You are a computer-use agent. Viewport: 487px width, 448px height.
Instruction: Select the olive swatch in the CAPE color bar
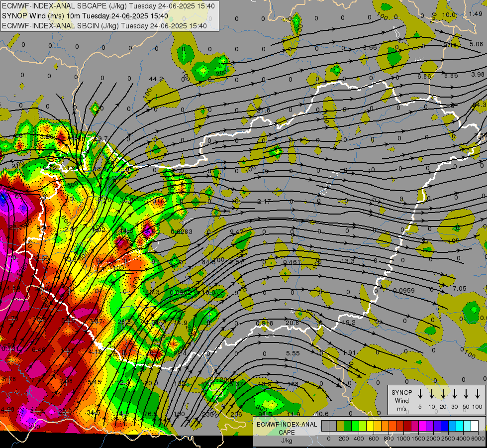(x=340, y=426)
